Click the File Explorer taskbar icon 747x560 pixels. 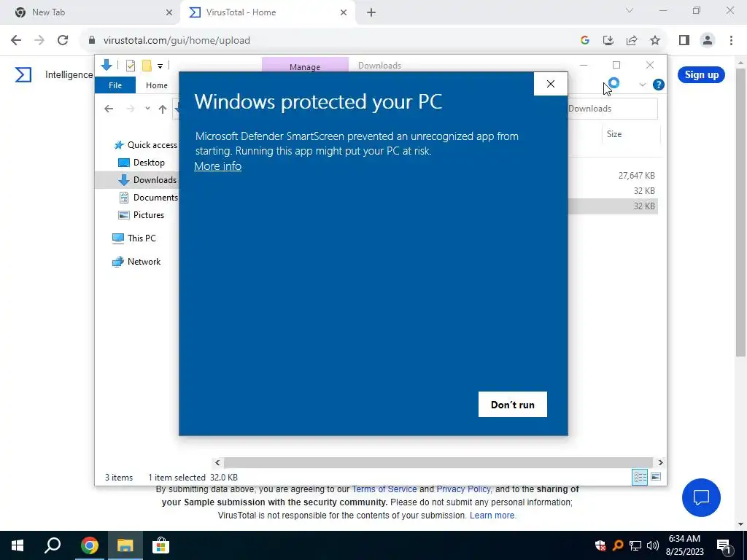125,545
